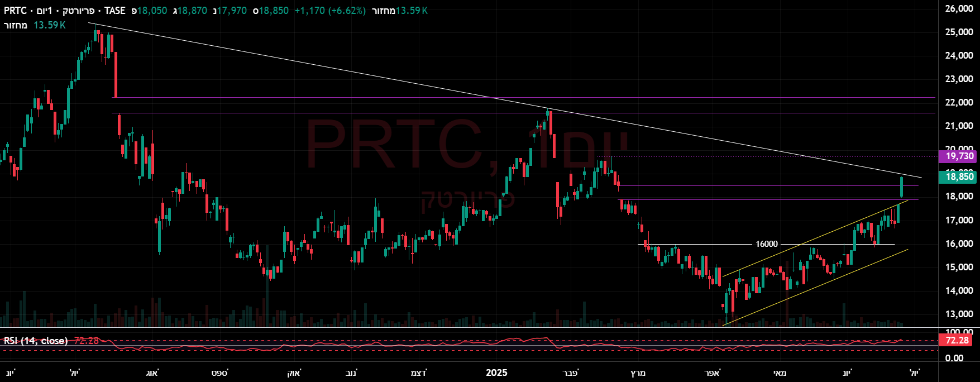Select the RSI (14, close) indicator label
980x382 pixels.
[36, 341]
